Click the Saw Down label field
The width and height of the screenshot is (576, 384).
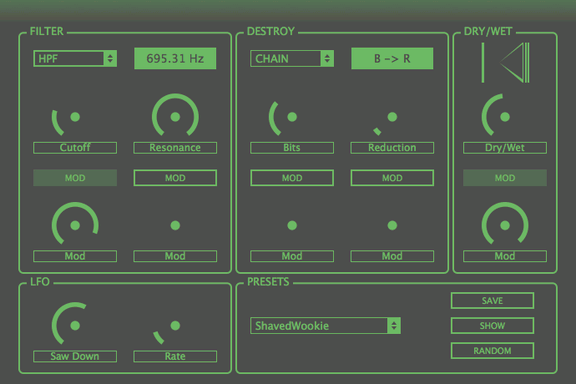(75, 356)
